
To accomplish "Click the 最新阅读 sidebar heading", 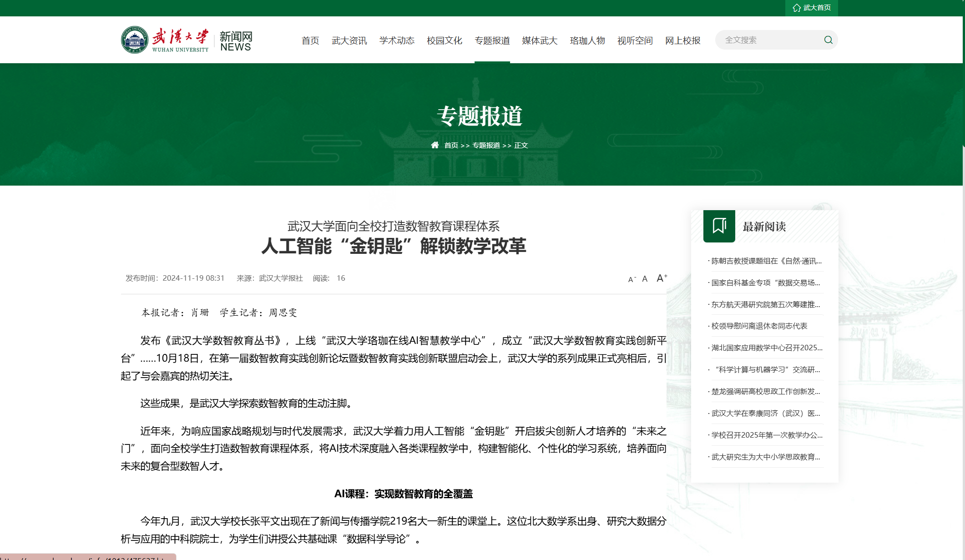I will tap(764, 227).
